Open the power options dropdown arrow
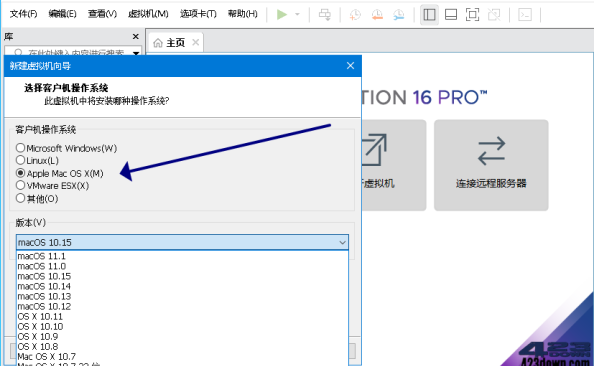 click(297, 15)
